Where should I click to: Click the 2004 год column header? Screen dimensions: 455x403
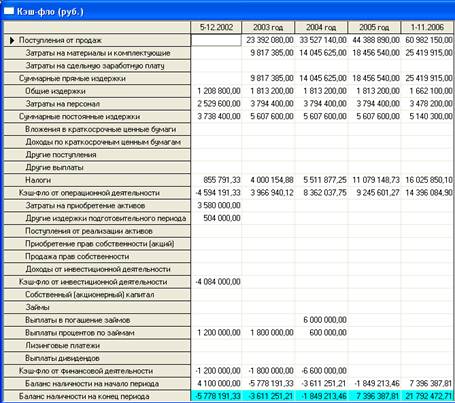pos(321,27)
